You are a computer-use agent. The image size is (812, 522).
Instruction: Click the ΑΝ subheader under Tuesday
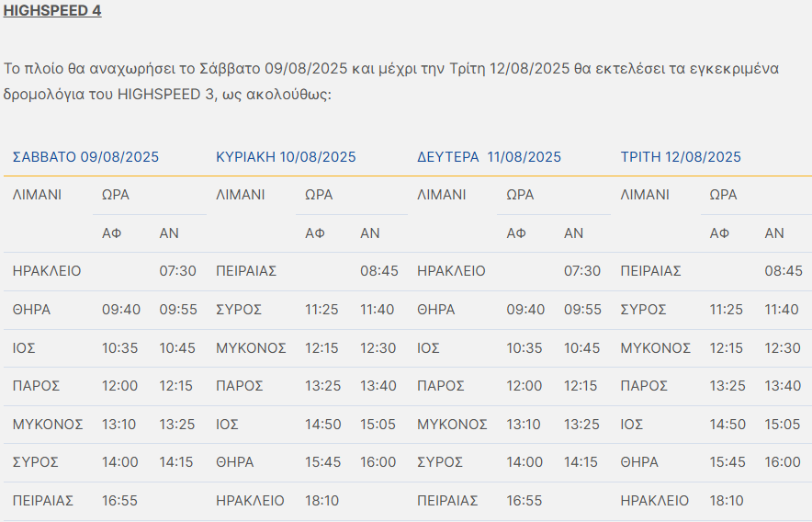coord(774,233)
